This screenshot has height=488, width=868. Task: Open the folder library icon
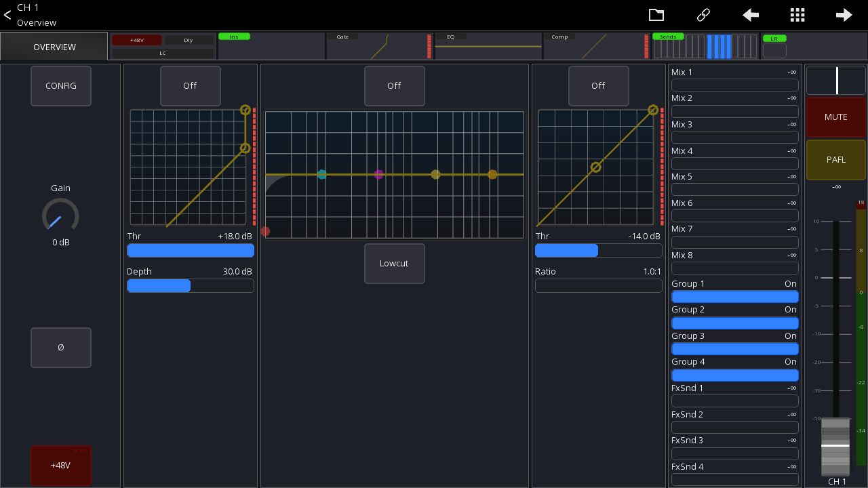656,15
